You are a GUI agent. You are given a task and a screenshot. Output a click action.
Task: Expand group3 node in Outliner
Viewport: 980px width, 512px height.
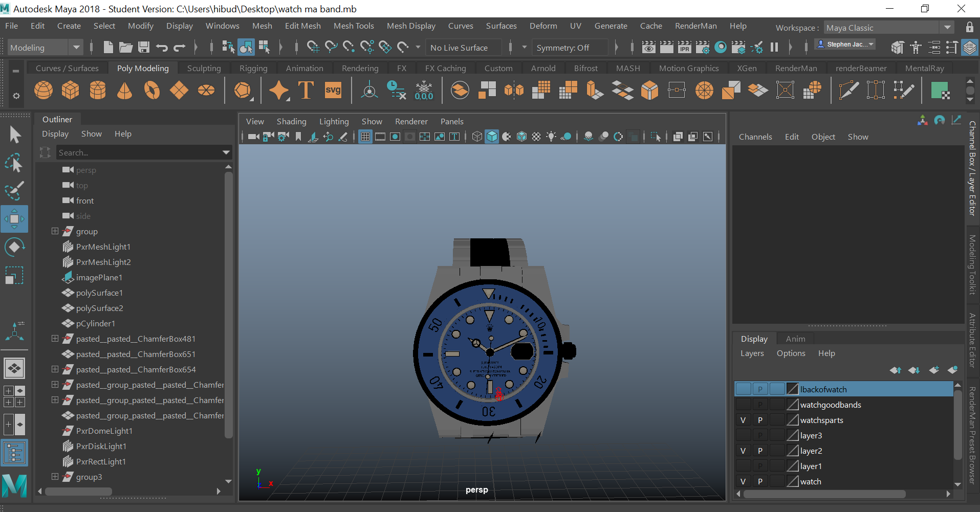(55, 477)
